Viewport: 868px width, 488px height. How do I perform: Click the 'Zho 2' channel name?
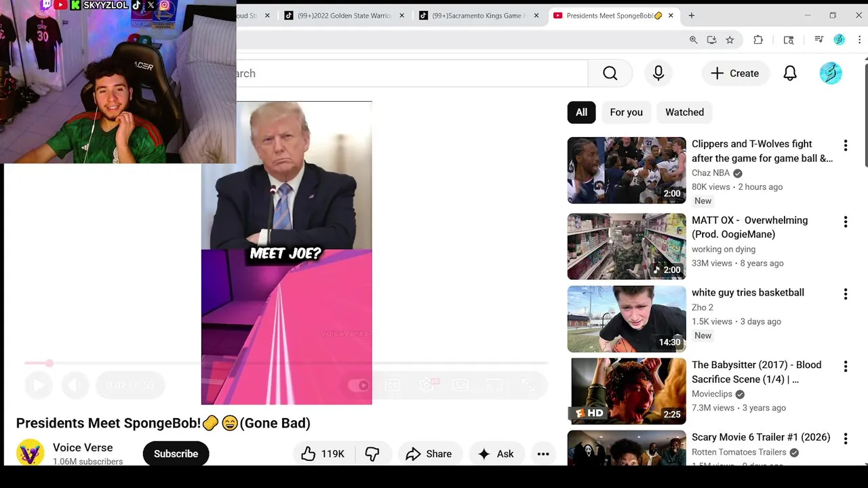(702, 307)
